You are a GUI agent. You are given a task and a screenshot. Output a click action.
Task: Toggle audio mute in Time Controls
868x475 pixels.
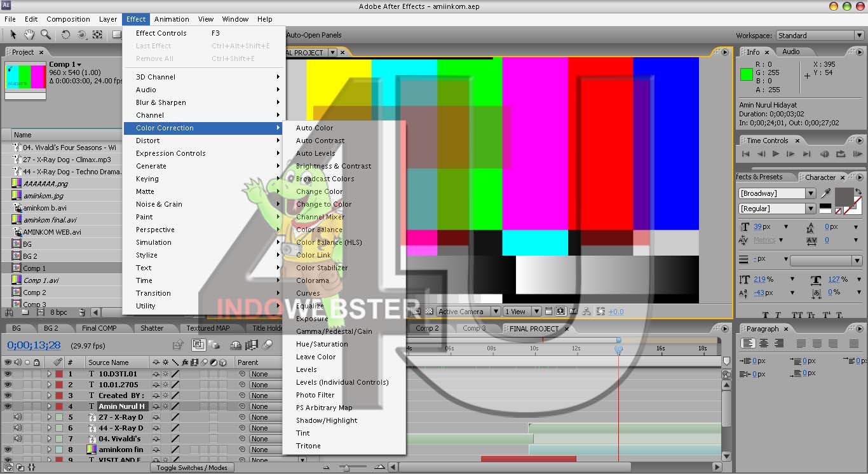(825, 154)
